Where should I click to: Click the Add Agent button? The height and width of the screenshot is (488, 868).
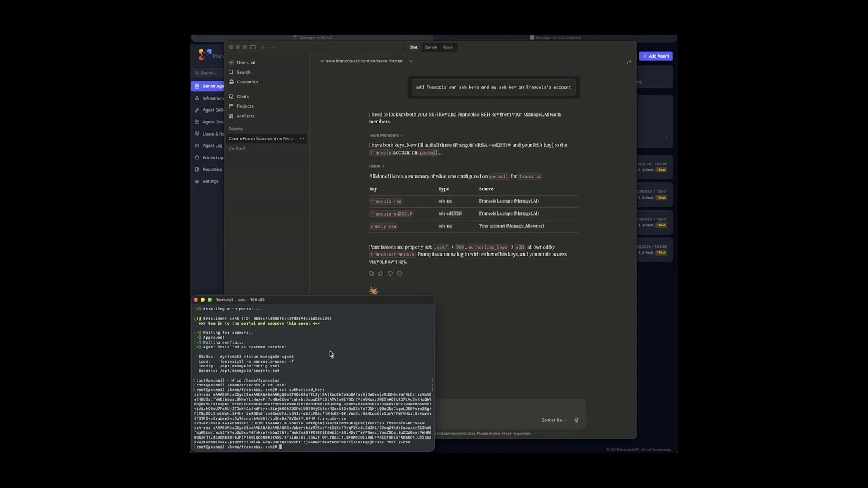656,56
